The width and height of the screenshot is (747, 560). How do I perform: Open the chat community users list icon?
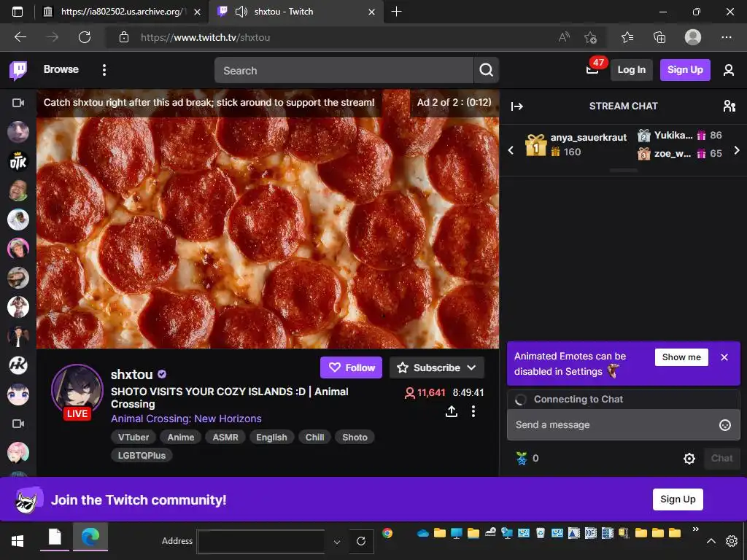729,106
